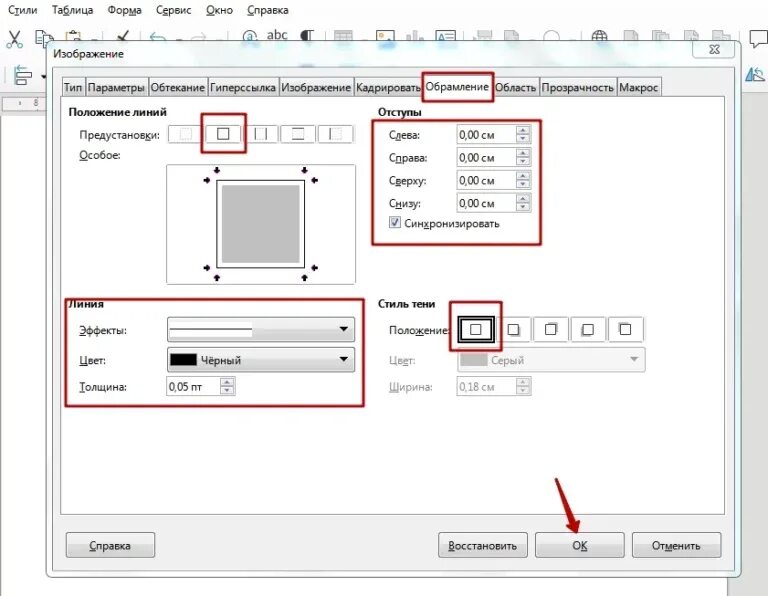
Task: Open the shadow color Серый dropdown
Action: pos(551,360)
